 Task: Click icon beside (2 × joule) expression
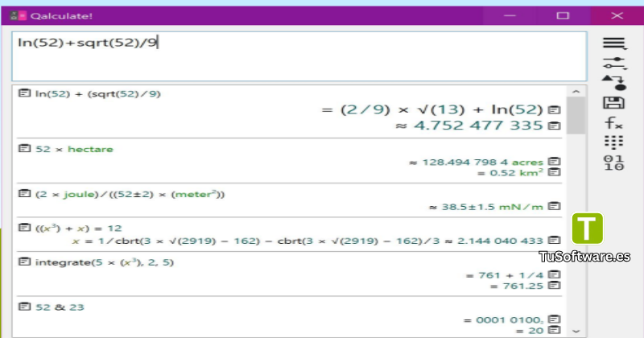pyautogui.click(x=24, y=193)
